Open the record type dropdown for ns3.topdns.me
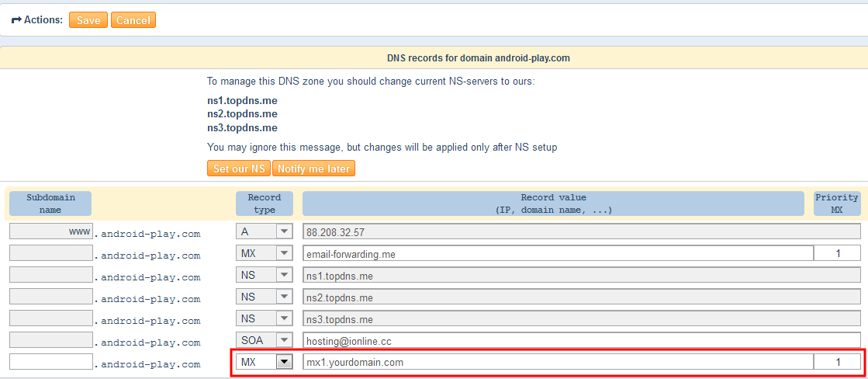This screenshot has width=868, height=379. pos(265,318)
